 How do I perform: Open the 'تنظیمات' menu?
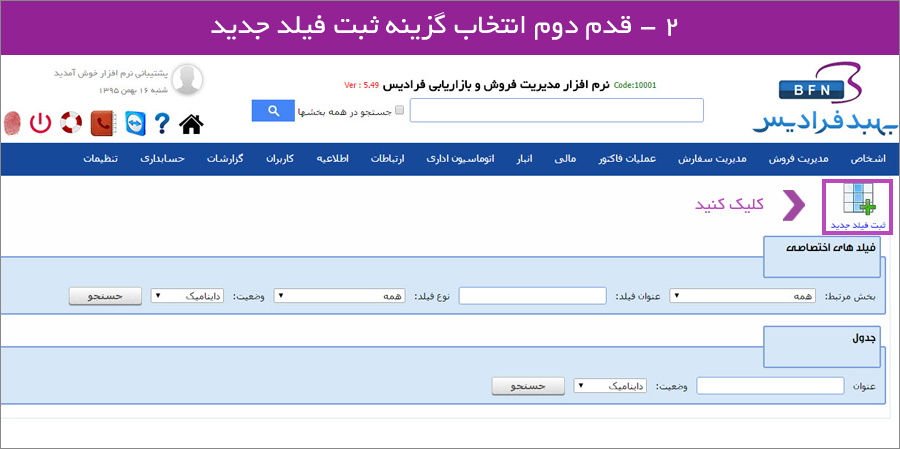[x=101, y=159]
